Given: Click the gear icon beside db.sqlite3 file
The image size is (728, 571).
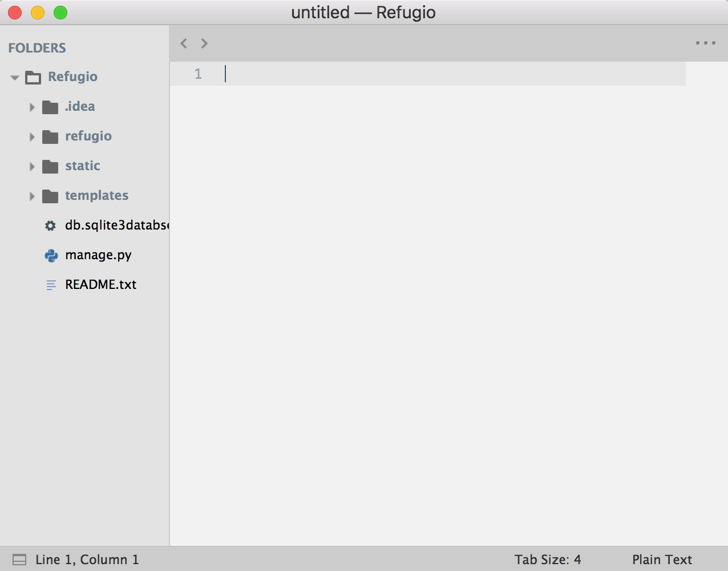Looking at the screenshot, I should (51, 226).
